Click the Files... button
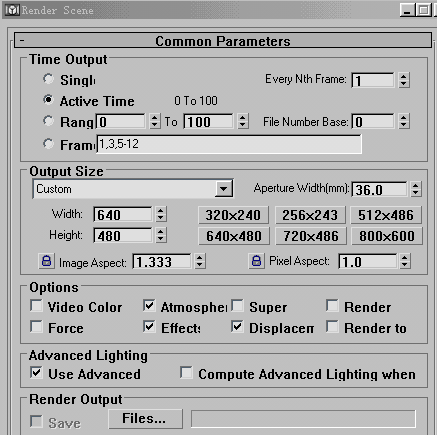 [145, 419]
